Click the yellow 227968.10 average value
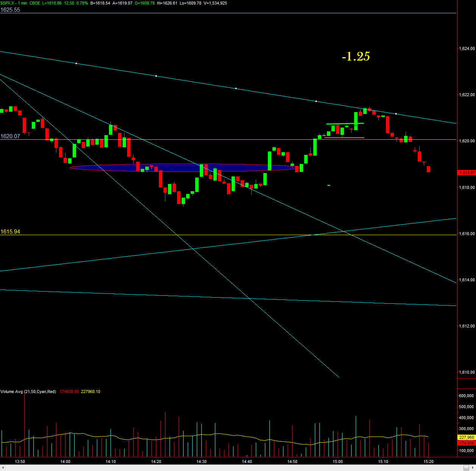Screen dimensions: 476x471 tap(91, 391)
